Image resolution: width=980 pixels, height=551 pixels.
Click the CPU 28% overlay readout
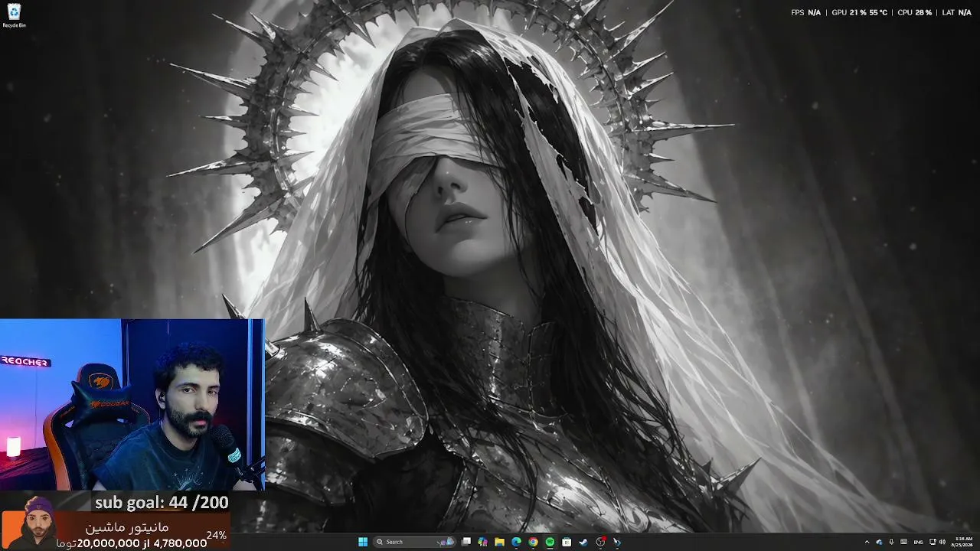[x=914, y=12]
